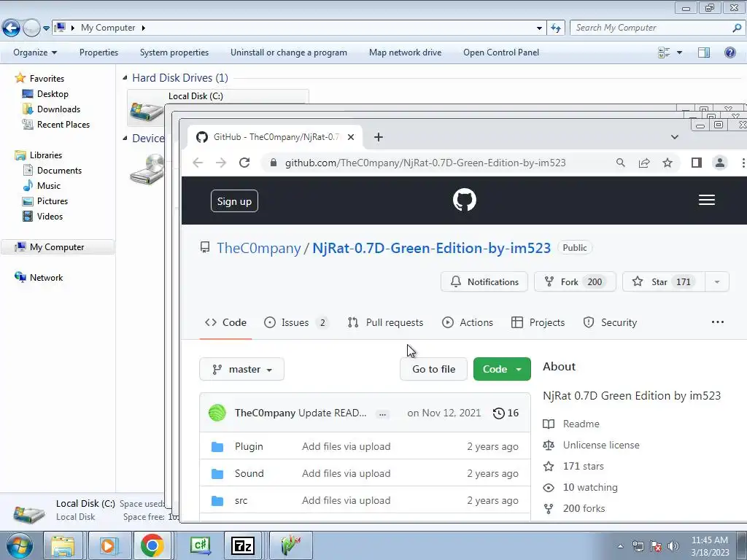
Task: Click the Chrome taskbar icon
Action: click(152, 545)
